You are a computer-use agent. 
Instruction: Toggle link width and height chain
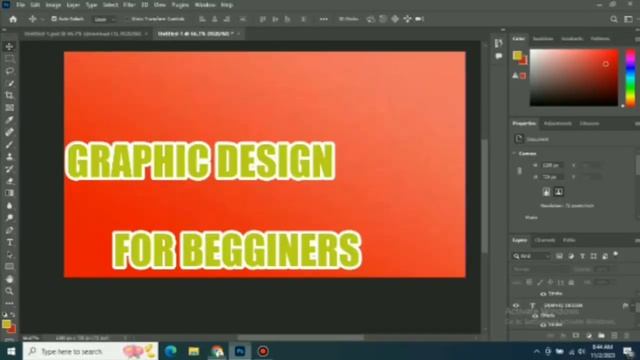coord(520,171)
